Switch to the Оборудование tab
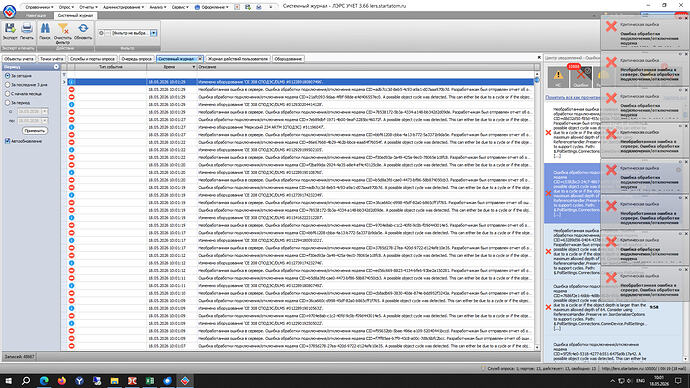Screen dimensions: 690x388 click(288, 59)
